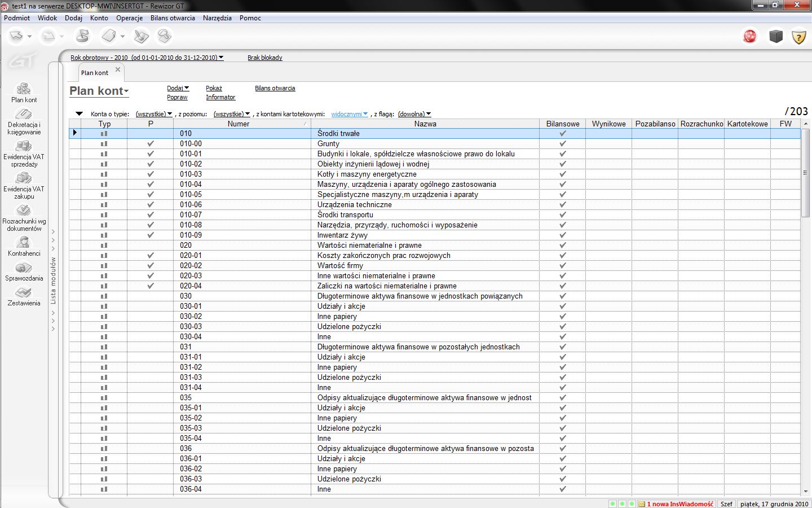
Task: Open the Widok menu
Action: point(47,18)
